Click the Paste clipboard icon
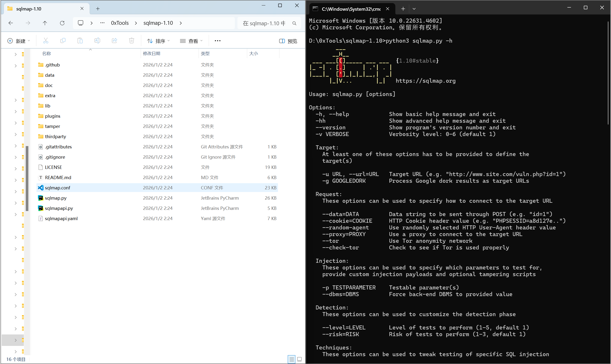Image resolution: width=611 pixels, height=364 pixels. (x=80, y=41)
